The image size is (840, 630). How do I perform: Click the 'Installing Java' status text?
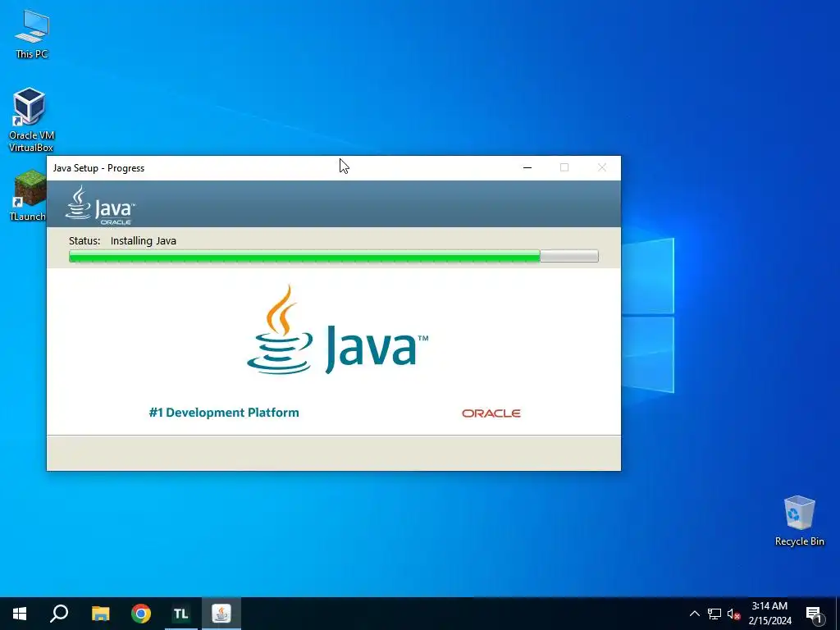143,241
